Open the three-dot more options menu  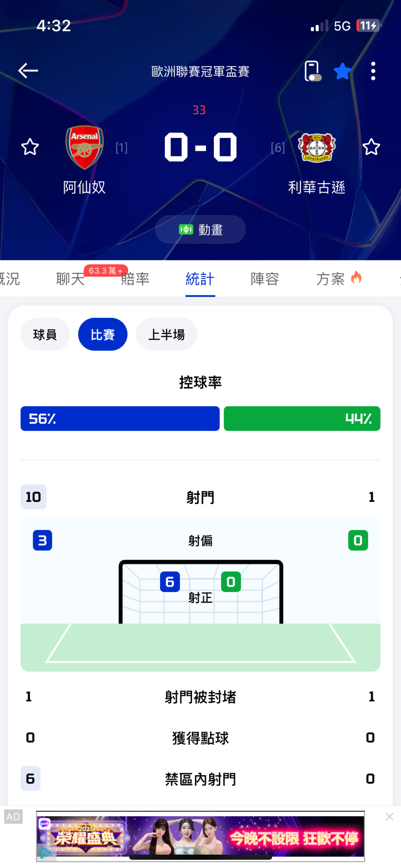click(373, 71)
